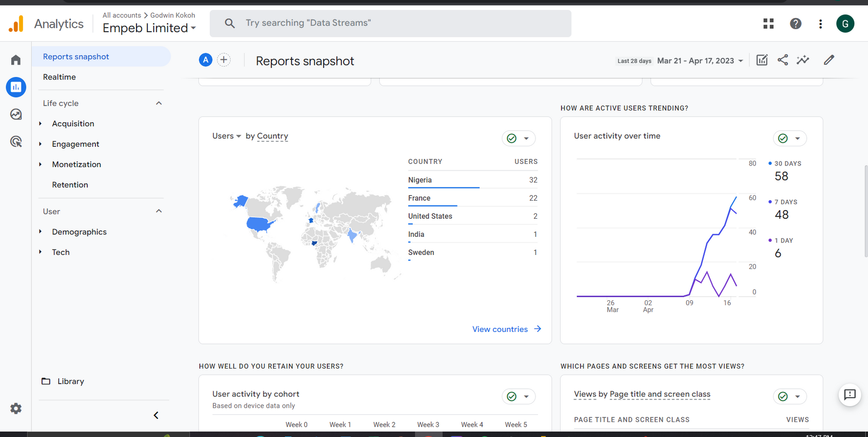Open Admin settings gear icon

[16, 408]
